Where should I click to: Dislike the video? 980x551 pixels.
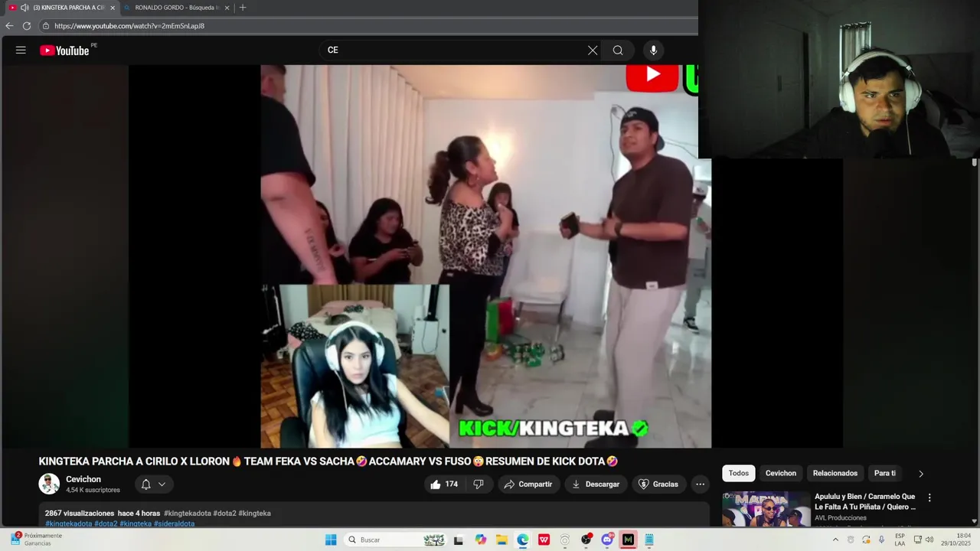click(479, 484)
